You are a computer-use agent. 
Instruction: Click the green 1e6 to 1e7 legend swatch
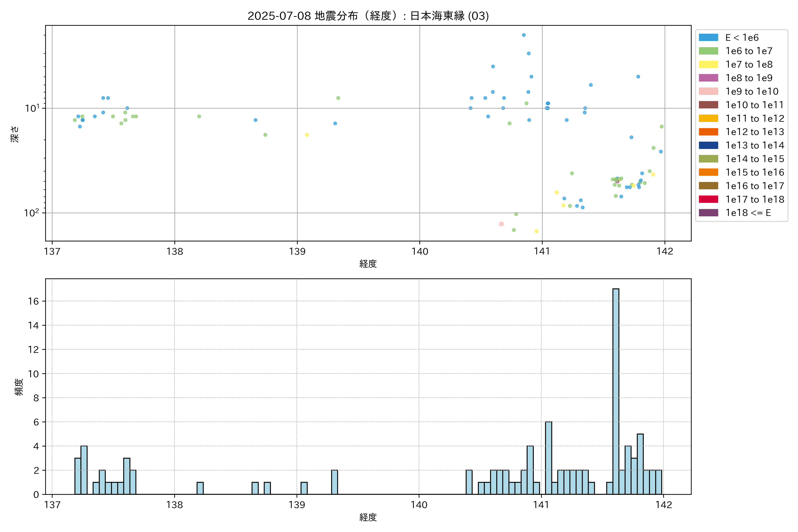point(708,51)
